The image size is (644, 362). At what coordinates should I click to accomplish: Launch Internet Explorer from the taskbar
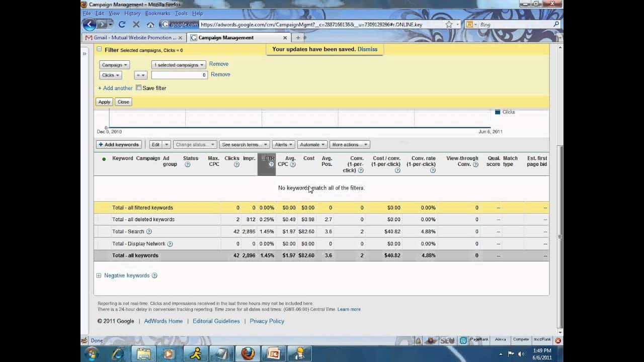click(x=118, y=353)
